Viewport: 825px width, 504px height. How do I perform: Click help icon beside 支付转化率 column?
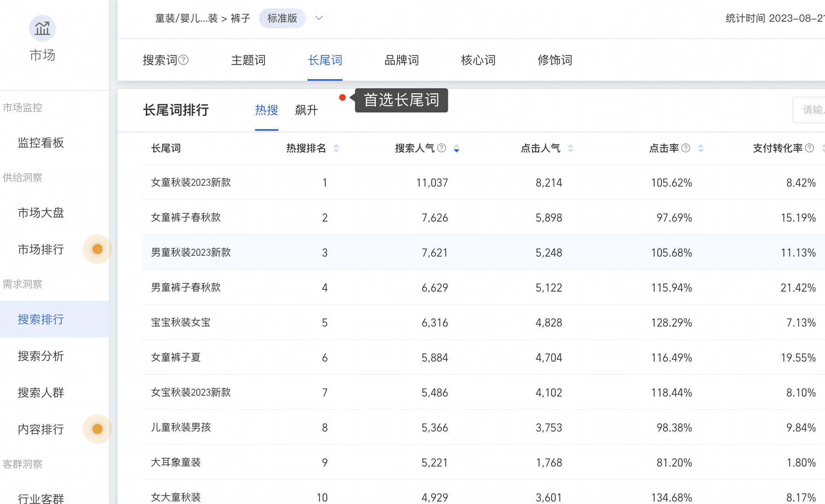click(810, 148)
